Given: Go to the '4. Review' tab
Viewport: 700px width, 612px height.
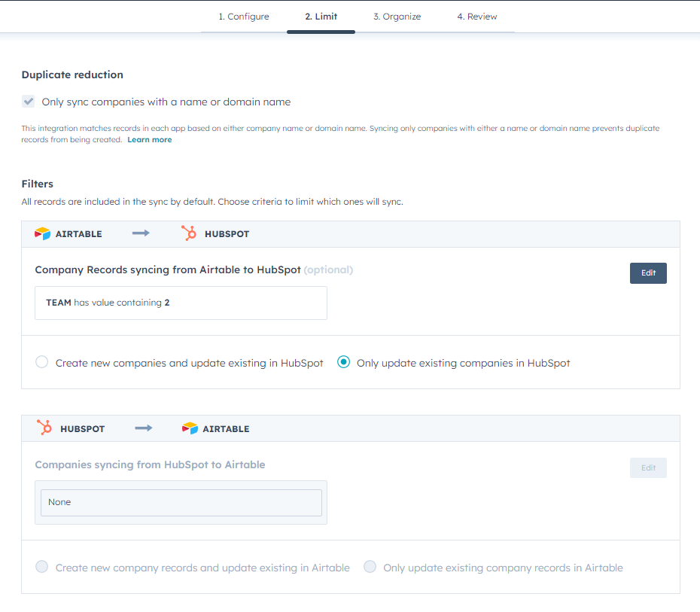Looking at the screenshot, I should 476,16.
